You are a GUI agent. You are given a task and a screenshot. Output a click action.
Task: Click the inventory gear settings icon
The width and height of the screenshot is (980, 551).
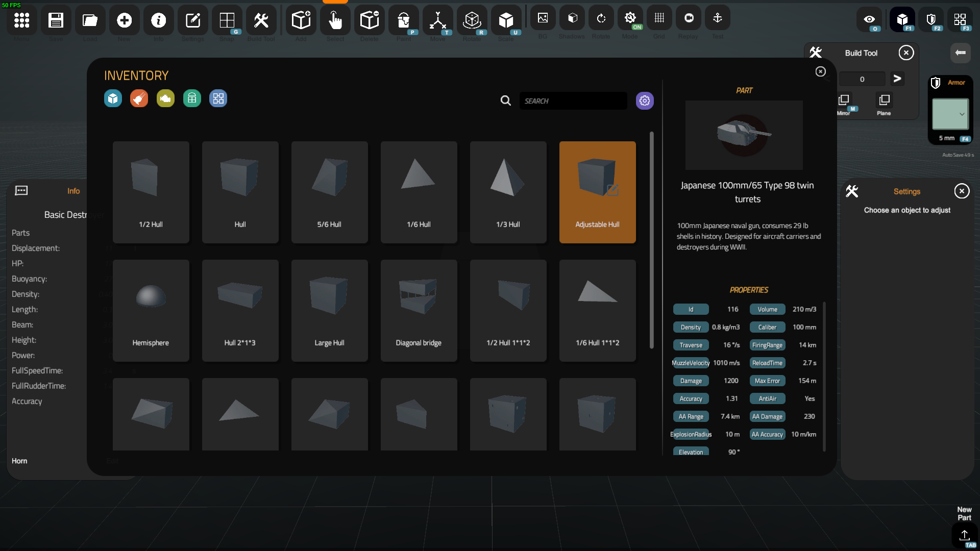(x=645, y=101)
